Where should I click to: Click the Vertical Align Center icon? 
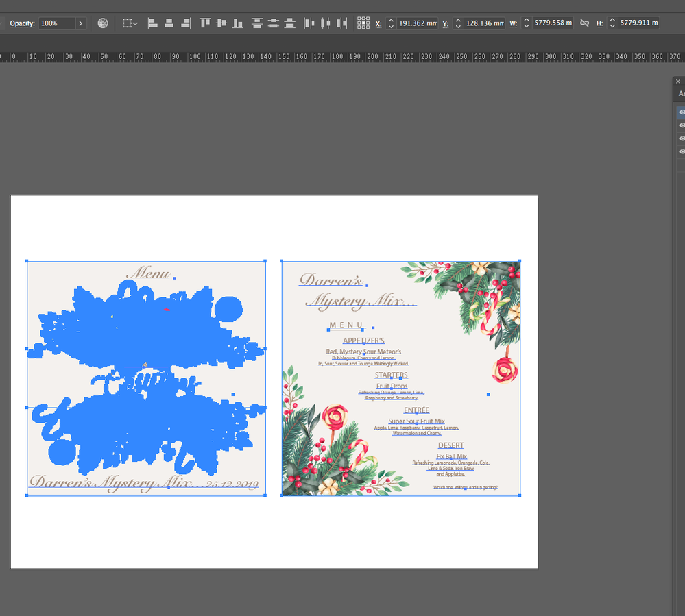[x=221, y=23]
